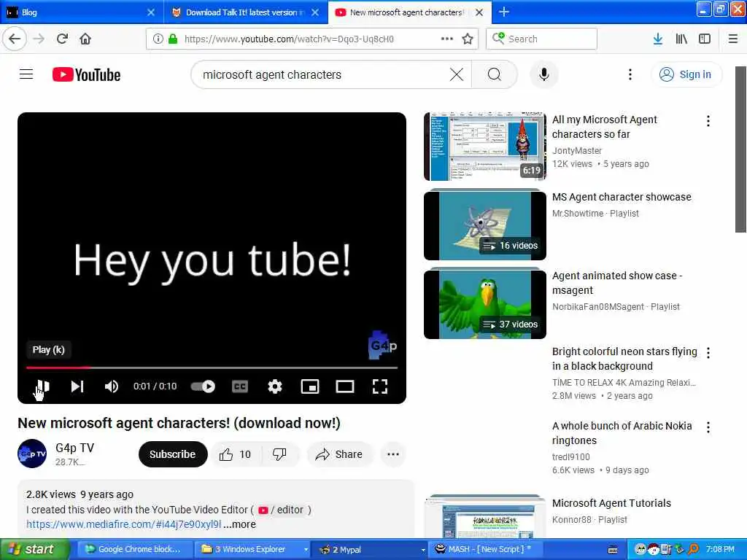This screenshot has height=560, width=747.
Task: Open the G4p TV channel avatar
Action: (x=32, y=454)
